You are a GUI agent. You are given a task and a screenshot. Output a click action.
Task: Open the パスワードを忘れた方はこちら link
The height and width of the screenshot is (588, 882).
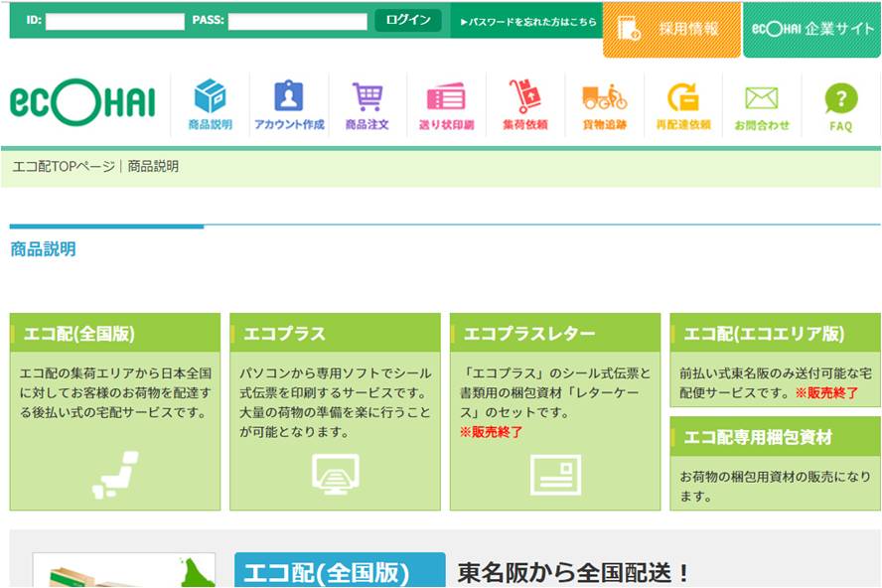[x=527, y=22]
